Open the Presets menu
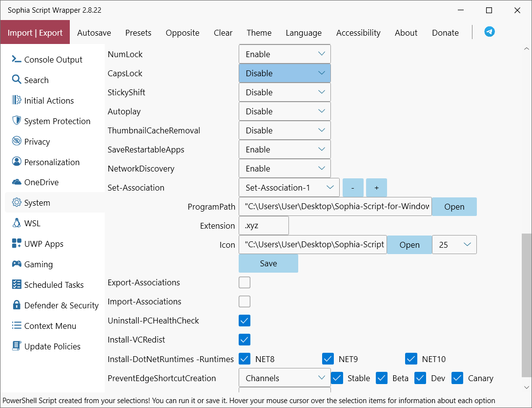Viewport: 532px width, 408px height. (138, 33)
